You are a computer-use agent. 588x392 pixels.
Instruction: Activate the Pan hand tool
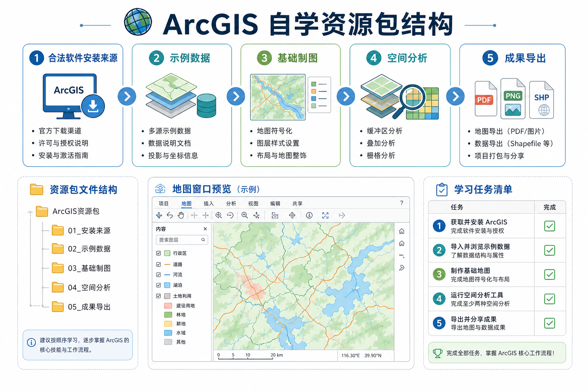(181, 215)
